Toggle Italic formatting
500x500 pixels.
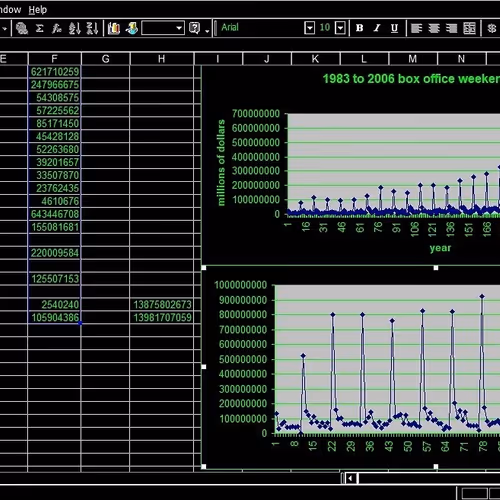[x=377, y=28]
